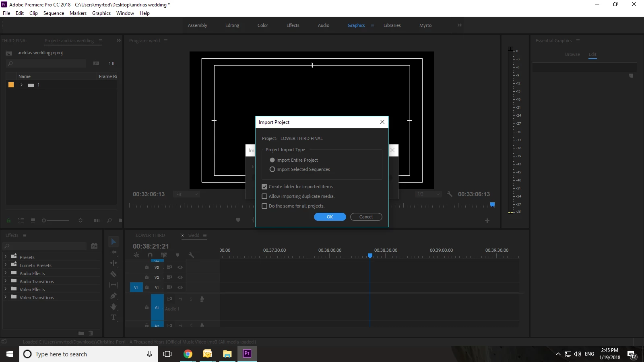This screenshot has height=362, width=644.
Task: Delete custom item in Effects panel
Action: click(91, 333)
